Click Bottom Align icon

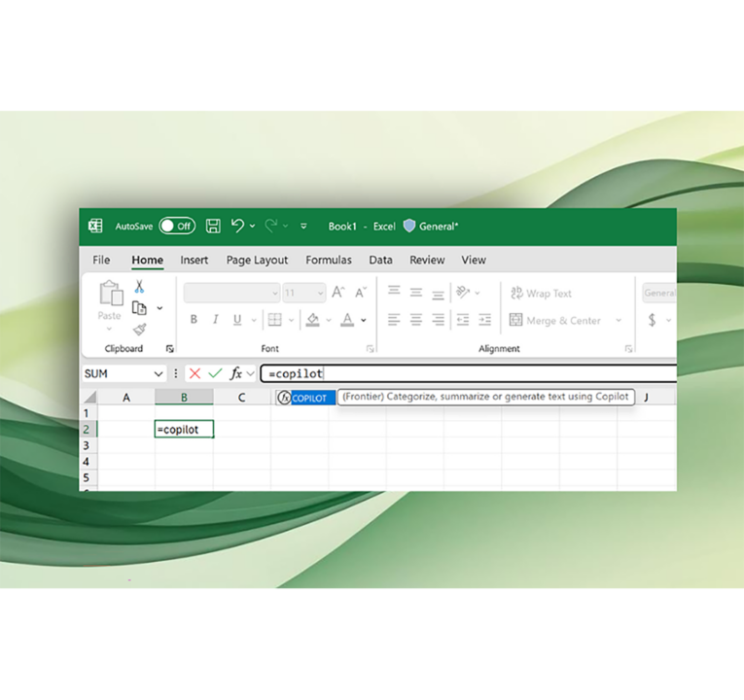click(x=438, y=295)
